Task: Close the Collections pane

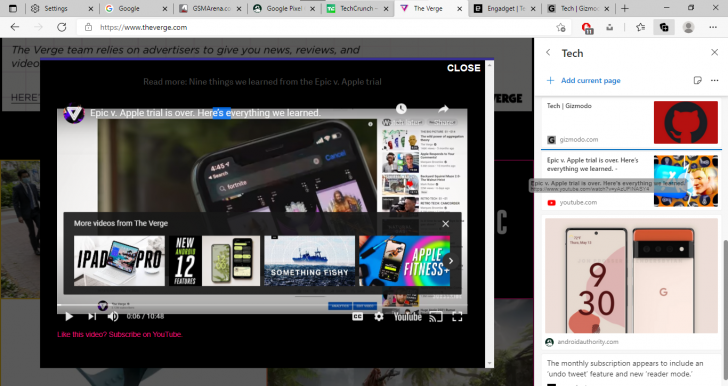Action: pos(715,52)
